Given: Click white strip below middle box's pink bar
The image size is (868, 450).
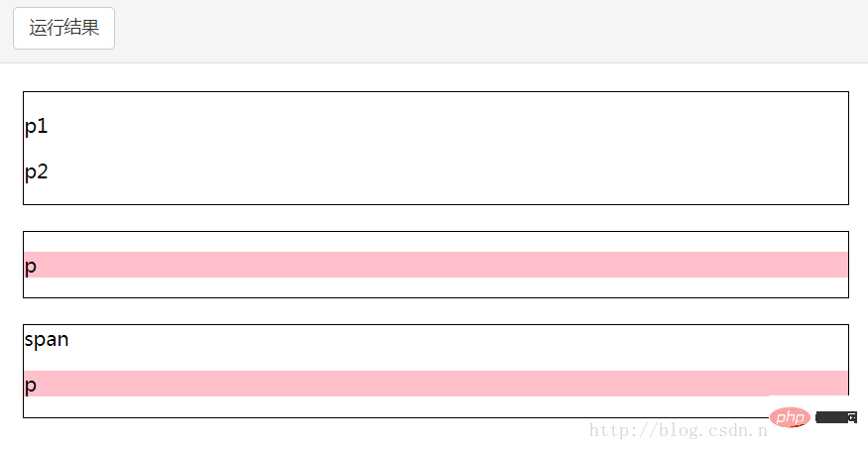Looking at the screenshot, I should click(x=436, y=287).
